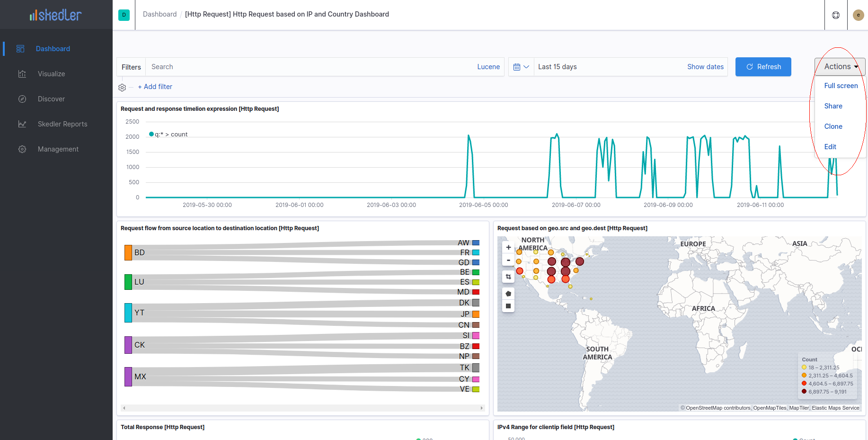
Task: Click the Last 15 days time range
Action: 557,67
